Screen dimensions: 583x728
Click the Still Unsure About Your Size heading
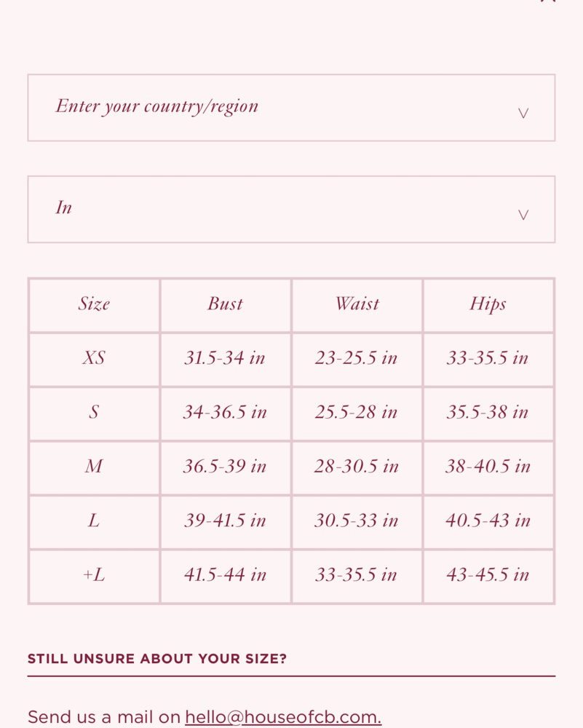point(157,659)
